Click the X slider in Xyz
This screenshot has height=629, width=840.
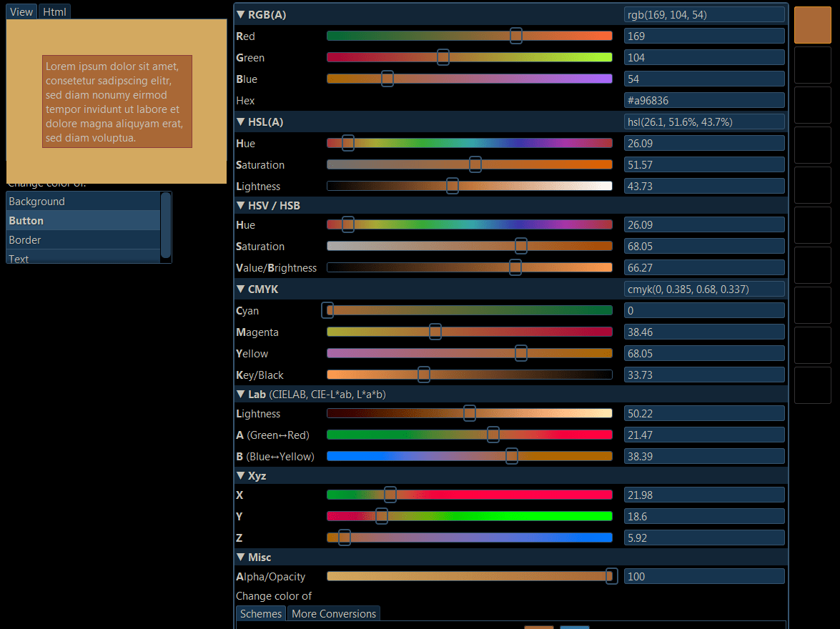[x=469, y=495]
